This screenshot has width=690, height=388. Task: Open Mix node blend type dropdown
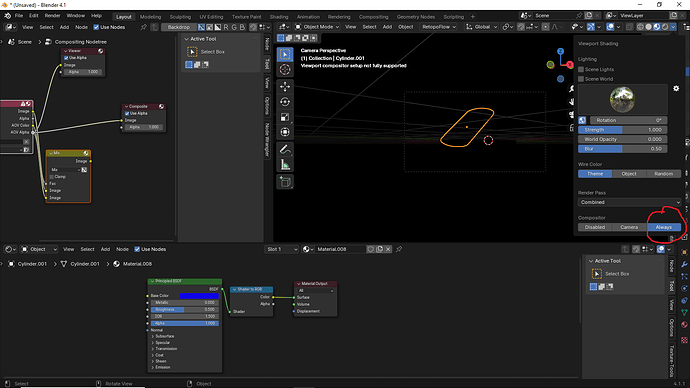(65, 170)
